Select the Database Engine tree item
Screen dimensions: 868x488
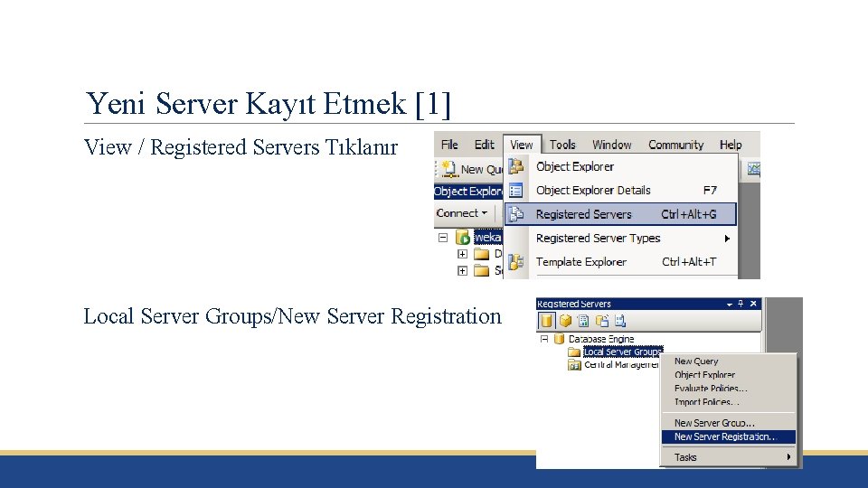601,339
